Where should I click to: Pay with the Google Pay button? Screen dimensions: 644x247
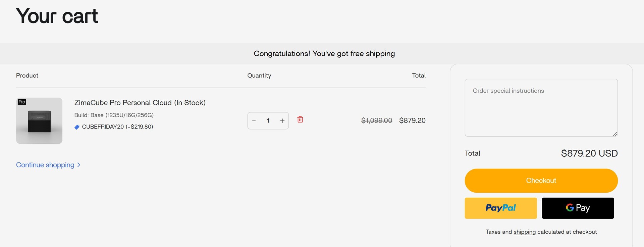tap(578, 208)
